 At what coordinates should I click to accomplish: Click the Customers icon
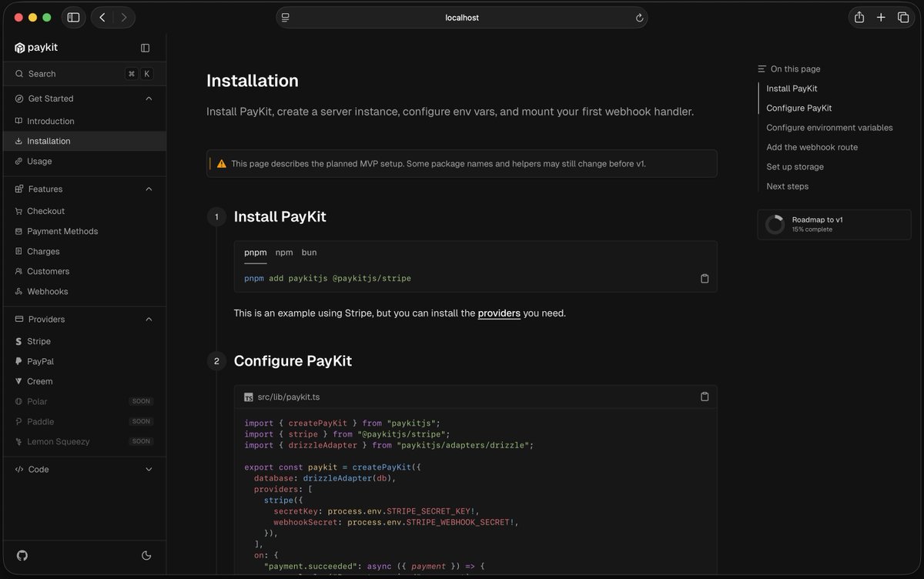coord(19,271)
